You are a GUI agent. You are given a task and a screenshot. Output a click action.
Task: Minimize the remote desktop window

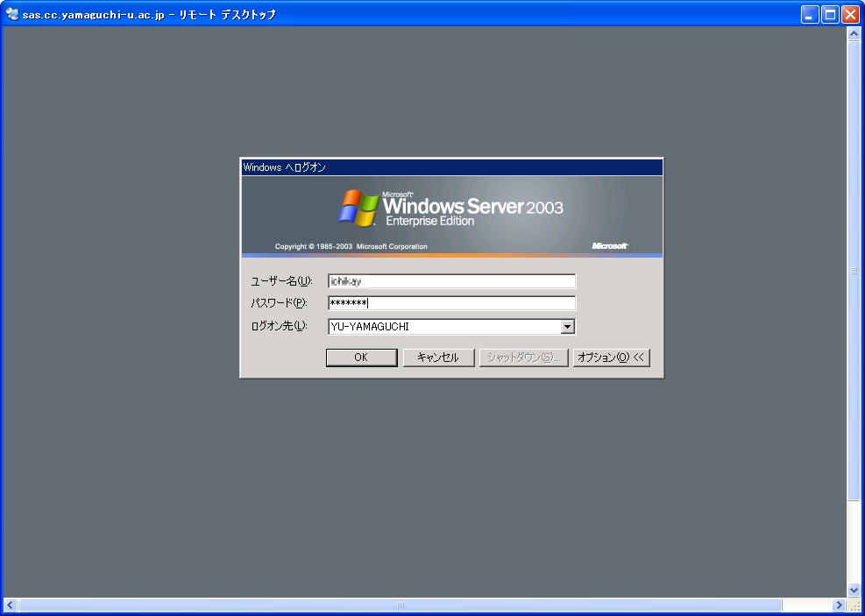[x=810, y=14]
